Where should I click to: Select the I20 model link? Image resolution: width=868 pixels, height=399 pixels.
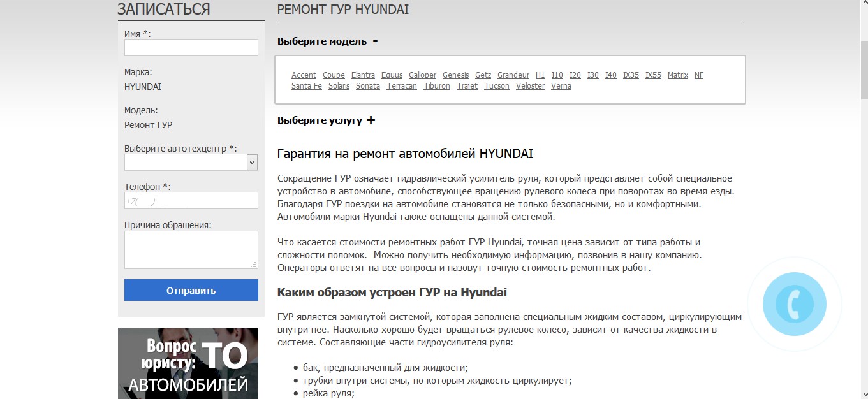point(575,75)
